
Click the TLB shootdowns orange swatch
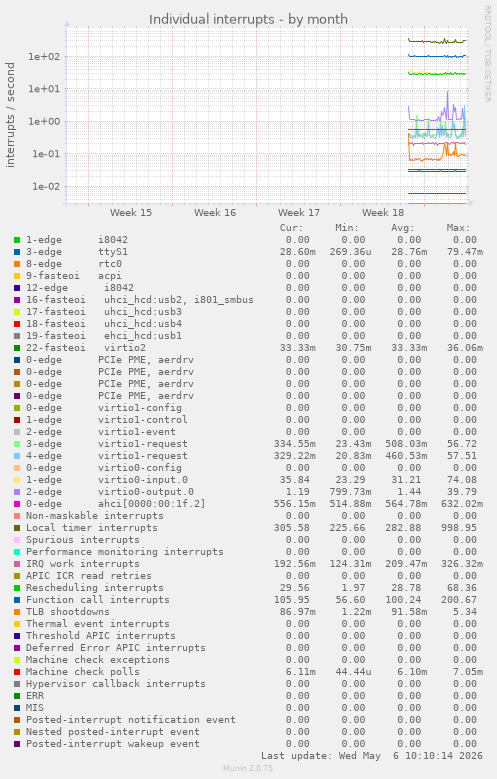pyautogui.click(x=17, y=612)
